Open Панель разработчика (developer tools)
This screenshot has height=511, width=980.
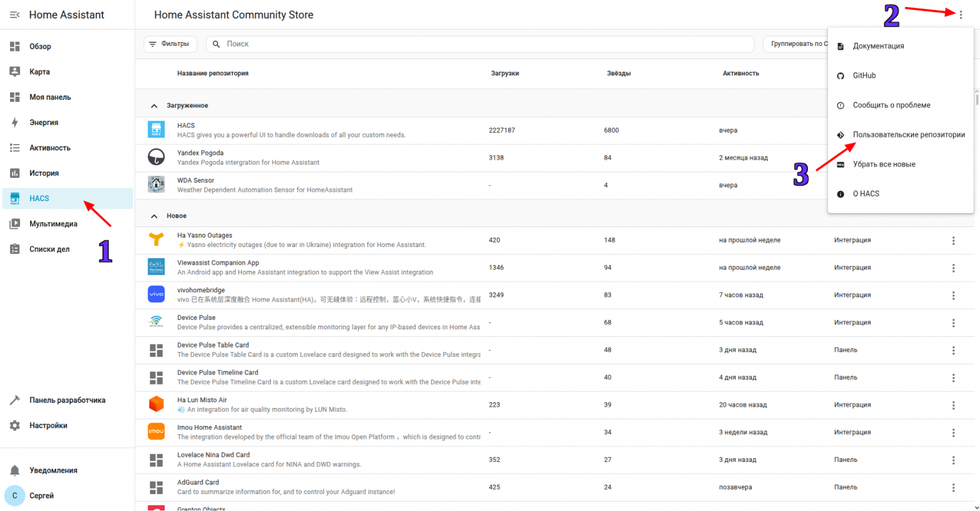pyautogui.click(x=67, y=400)
